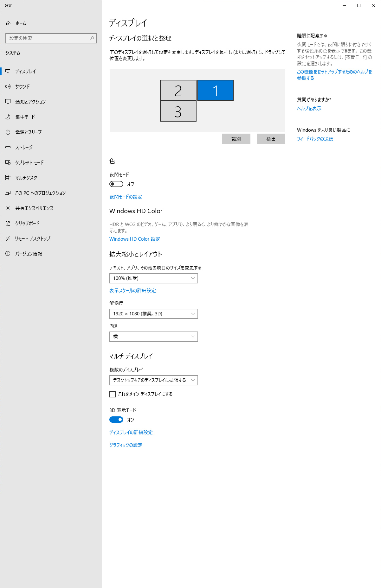Check これをメイン ディスプレイにする checkbox
Screen dimensions: 381x588
(x=113, y=394)
